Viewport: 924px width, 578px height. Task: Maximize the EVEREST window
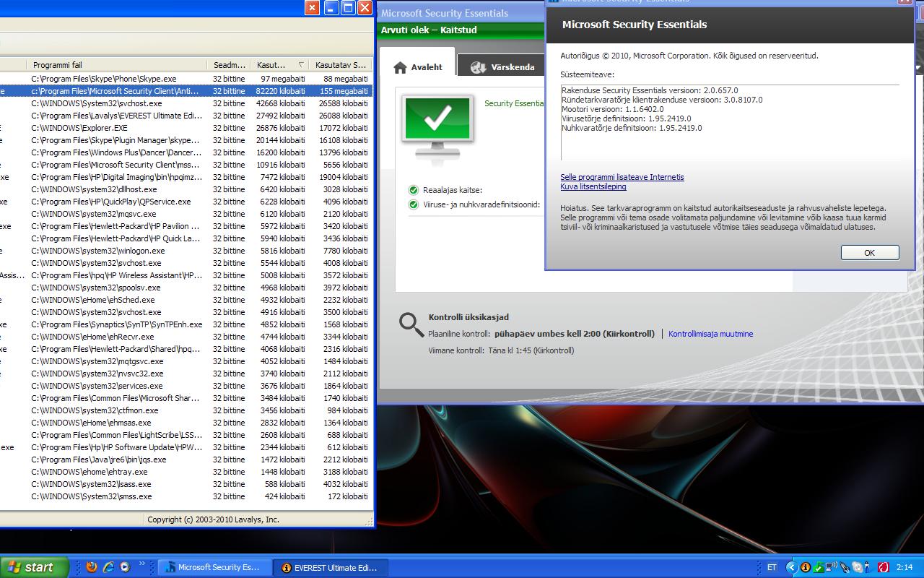348,8
